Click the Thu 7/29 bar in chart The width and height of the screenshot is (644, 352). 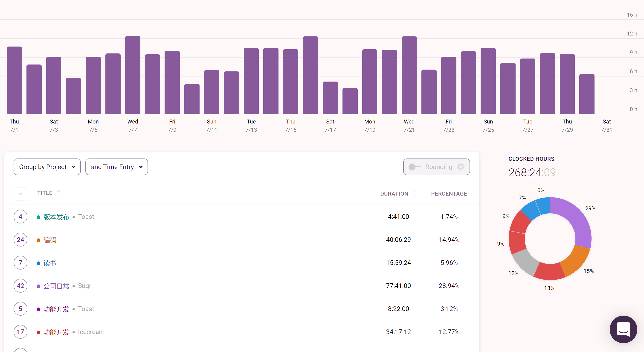[567, 84]
